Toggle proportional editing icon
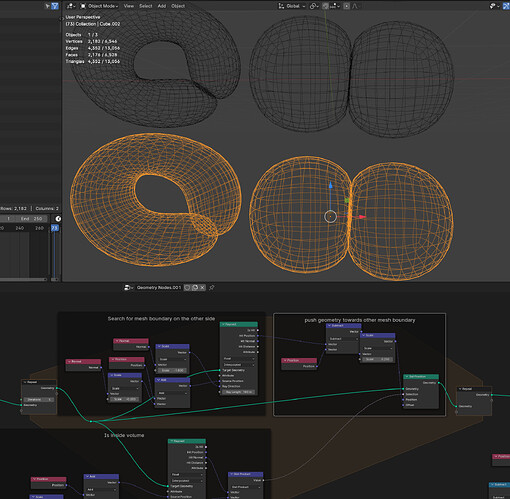 pos(347,6)
